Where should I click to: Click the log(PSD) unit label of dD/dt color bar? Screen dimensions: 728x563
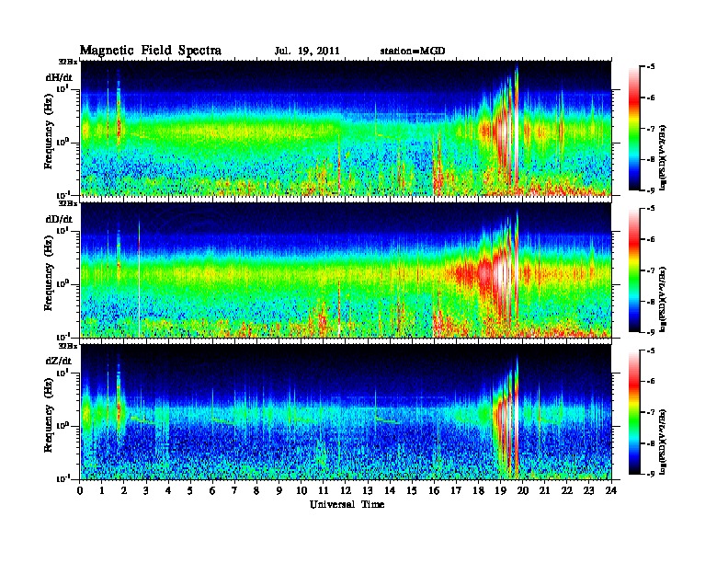[x=664, y=300]
